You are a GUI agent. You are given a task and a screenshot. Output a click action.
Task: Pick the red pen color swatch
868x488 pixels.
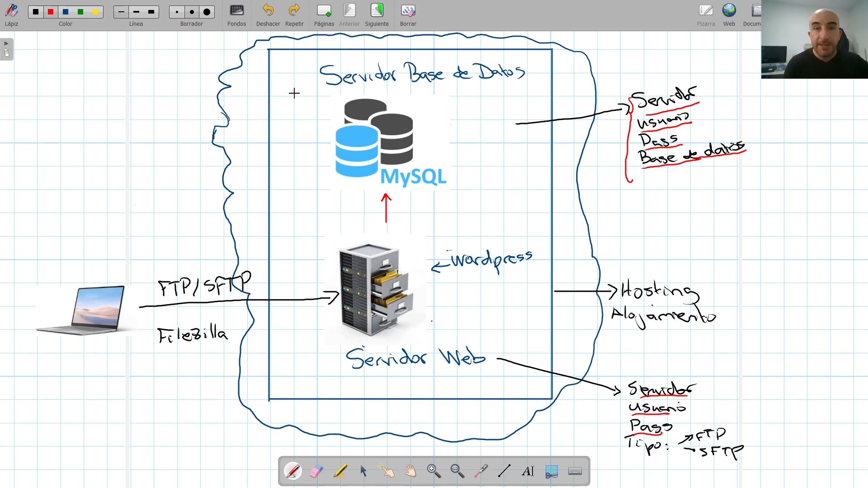(x=51, y=12)
